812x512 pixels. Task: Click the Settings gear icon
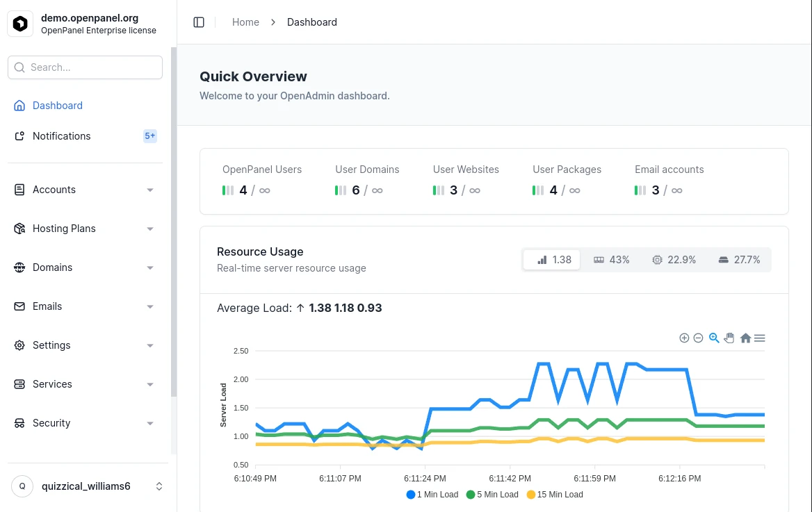(x=19, y=345)
